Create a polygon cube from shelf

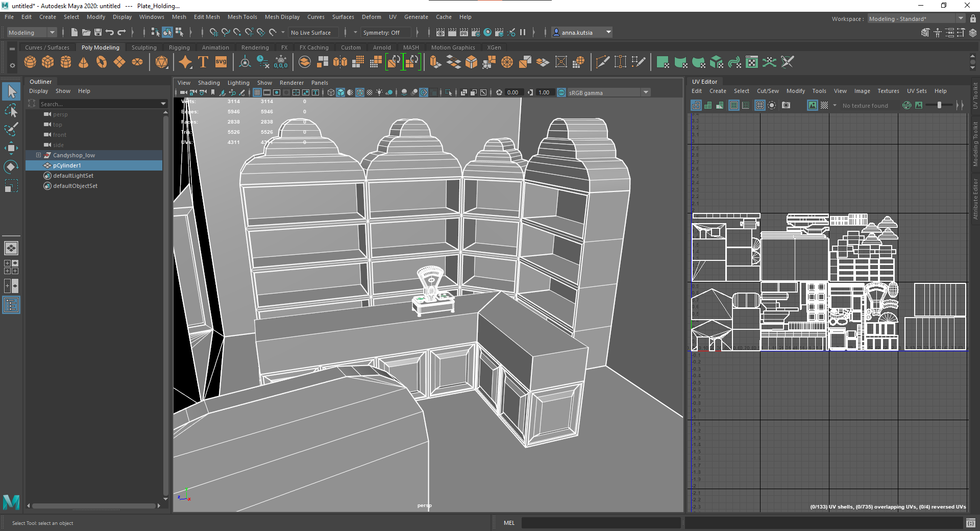(48, 62)
